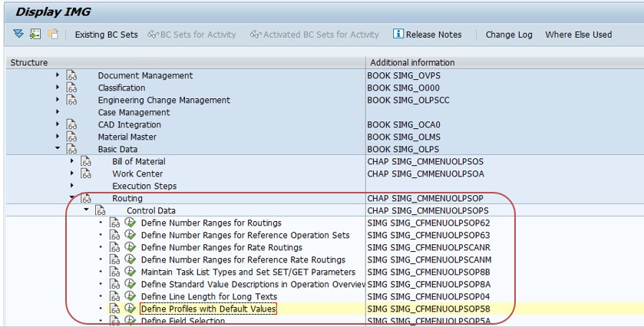Viewport: 644px width, 327px height.
Task: Click the Expand All subnodes toolbar icon
Action: pyautogui.click(x=18, y=34)
